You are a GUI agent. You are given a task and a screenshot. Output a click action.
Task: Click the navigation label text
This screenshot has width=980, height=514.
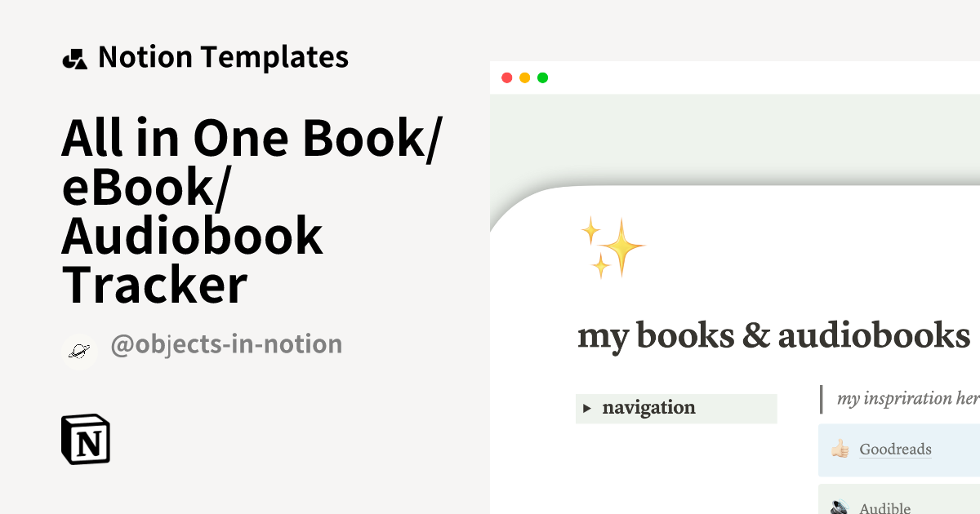click(648, 408)
